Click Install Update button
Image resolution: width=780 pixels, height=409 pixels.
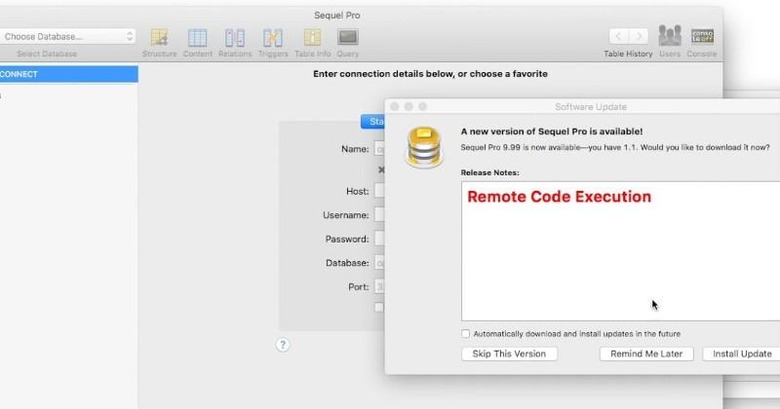click(x=741, y=354)
